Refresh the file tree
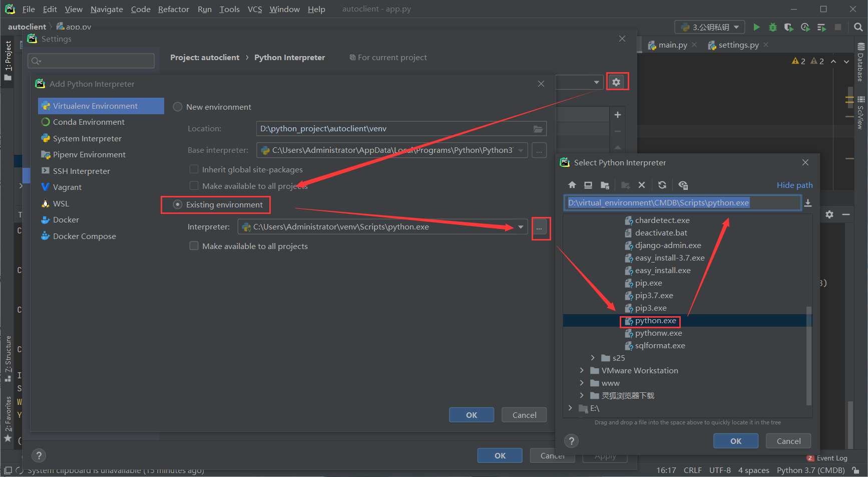 pos(662,185)
